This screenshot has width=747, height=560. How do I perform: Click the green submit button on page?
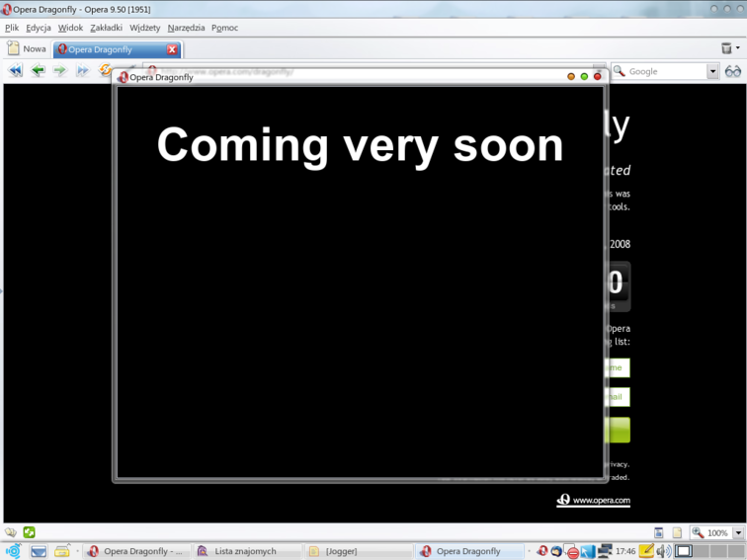[618, 430]
